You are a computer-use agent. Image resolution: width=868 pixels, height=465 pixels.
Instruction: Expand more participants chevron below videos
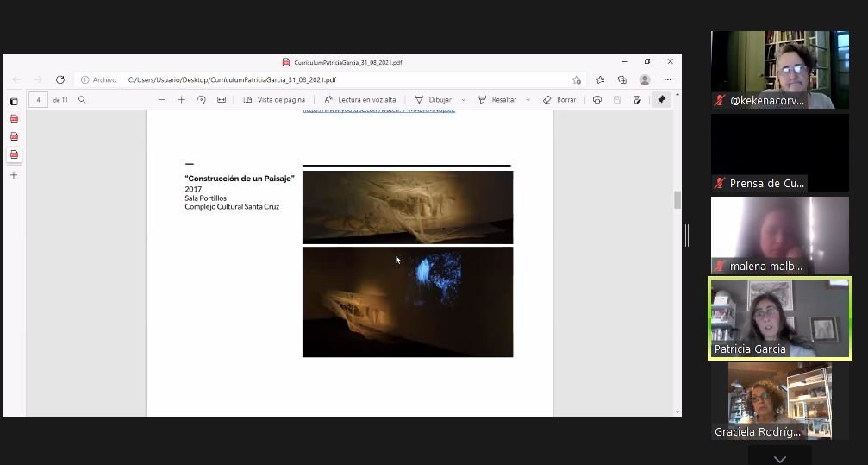click(x=780, y=459)
